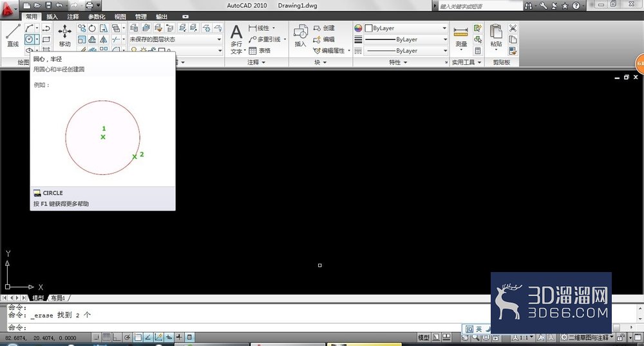
Task: Click the annotation scale 1:1 button
Action: point(522,338)
